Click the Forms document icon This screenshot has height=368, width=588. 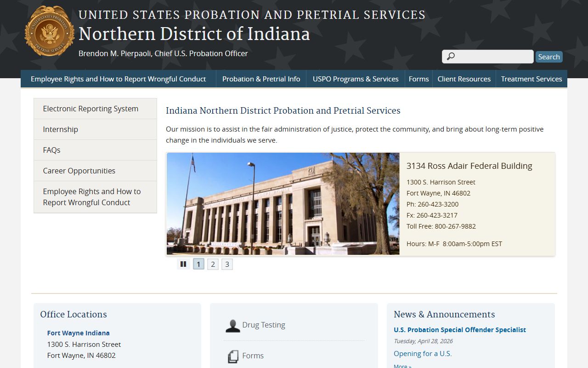coord(233,356)
